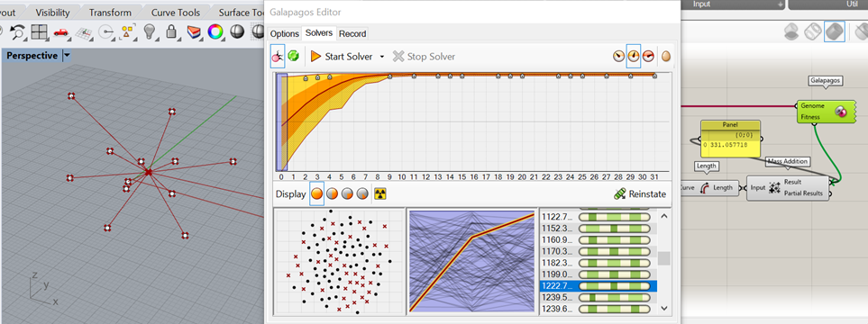The width and height of the screenshot is (868, 324).
Task: Switch to the Options tab
Action: [x=285, y=33]
